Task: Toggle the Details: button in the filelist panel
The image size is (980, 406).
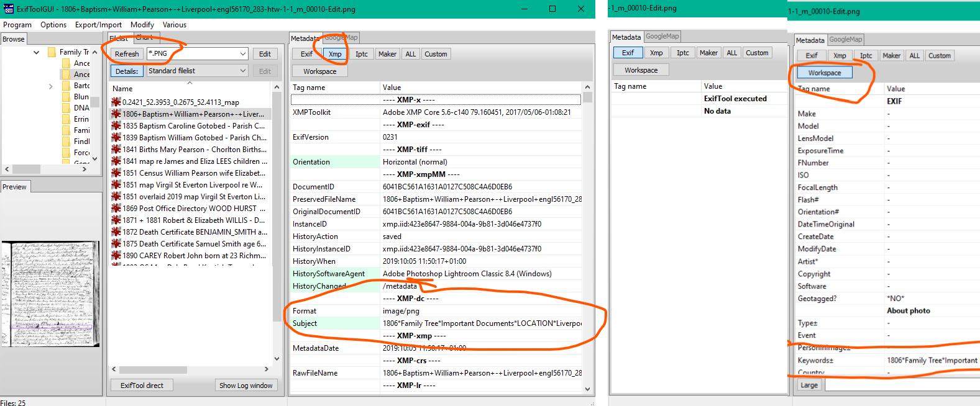Action: [127, 71]
